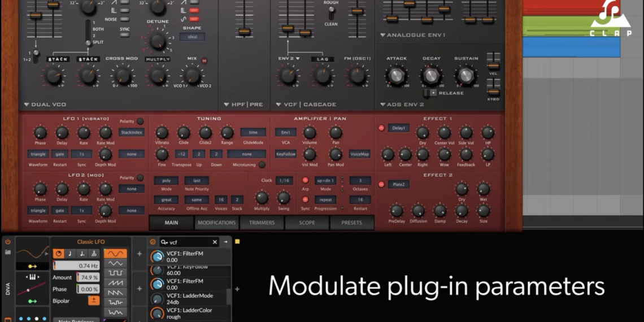Image resolution: width=644 pixels, height=322 pixels.
Task: Click the VoiceMap button
Action: pos(359,154)
